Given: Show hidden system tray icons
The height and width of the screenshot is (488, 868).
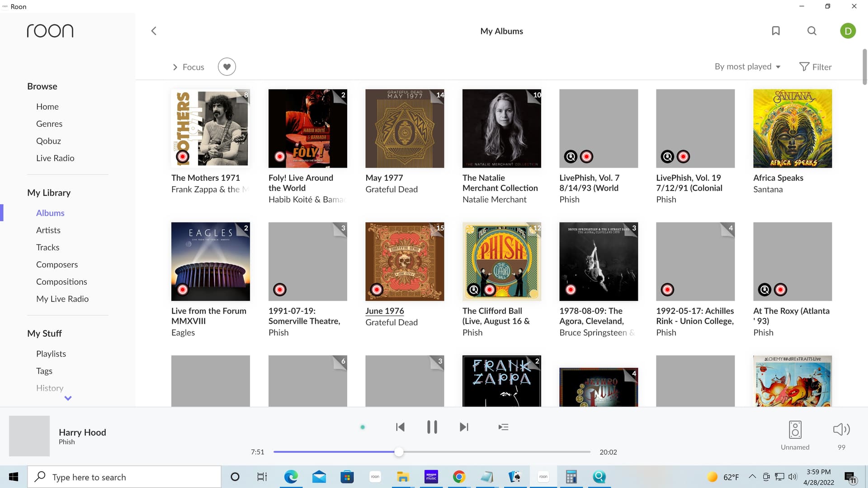Looking at the screenshot, I should [x=752, y=476].
